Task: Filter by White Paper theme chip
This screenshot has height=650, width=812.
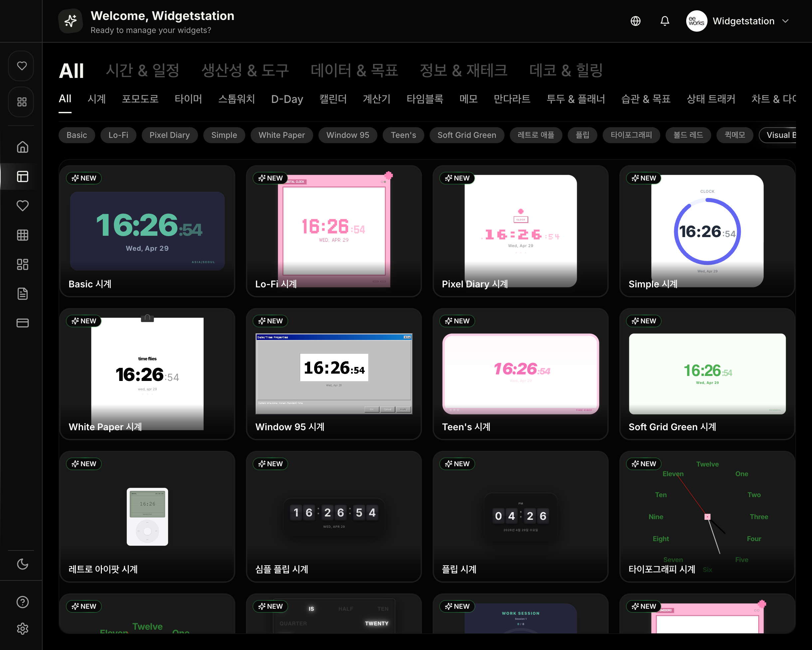Action: (x=282, y=135)
